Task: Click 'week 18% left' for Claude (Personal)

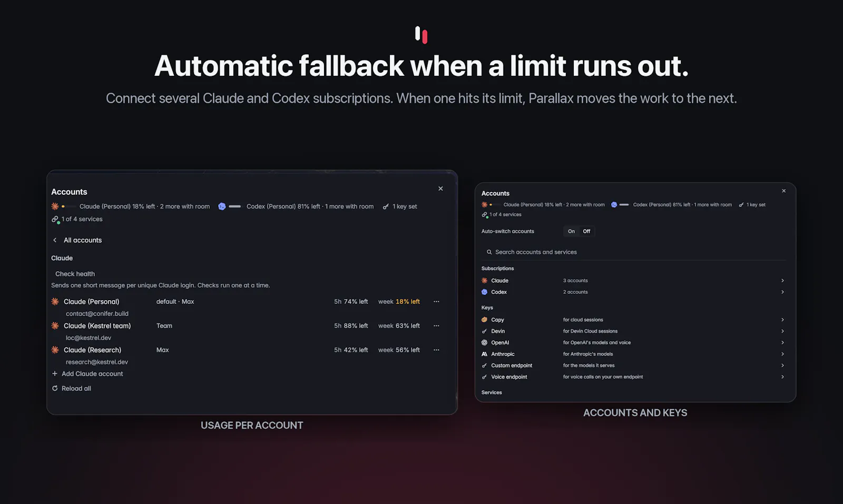Action: tap(399, 302)
